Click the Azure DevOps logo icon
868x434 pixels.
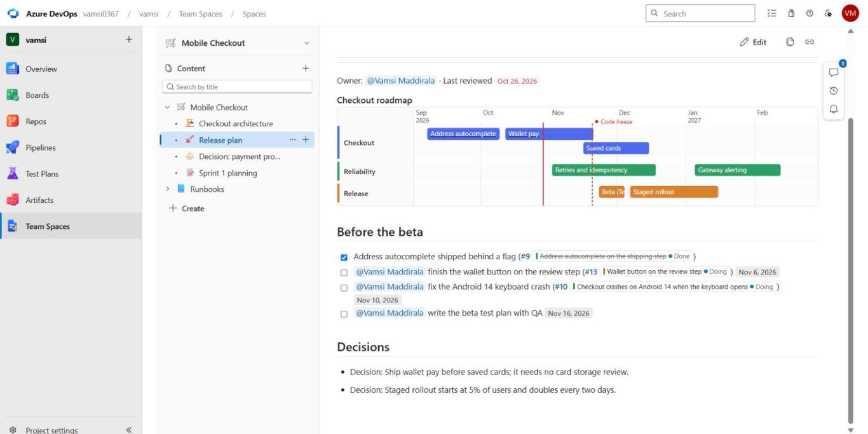tap(13, 13)
